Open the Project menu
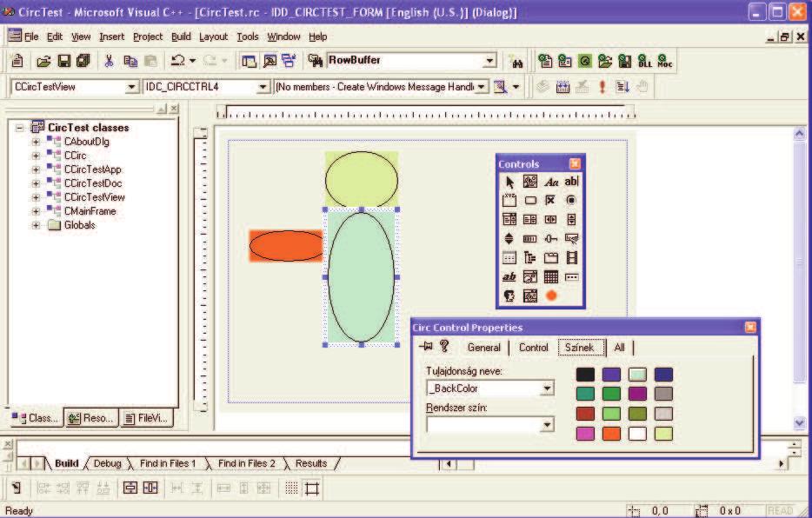812x518 pixels. pos(148,37)
